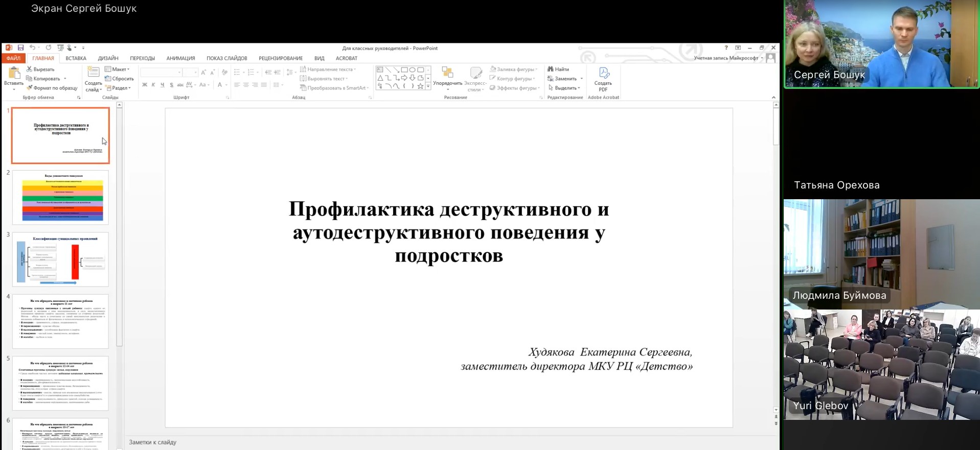Expand the Section (Раздел) dropdown
980x450 pixels.
(119, 88)
